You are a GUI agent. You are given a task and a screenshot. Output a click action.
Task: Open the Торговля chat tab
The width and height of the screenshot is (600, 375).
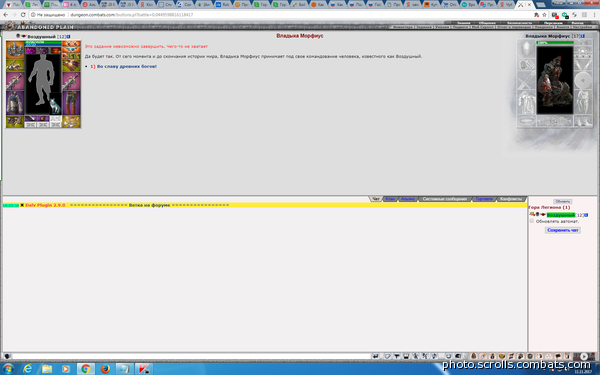pyautogui.click(x=484, y=199)
